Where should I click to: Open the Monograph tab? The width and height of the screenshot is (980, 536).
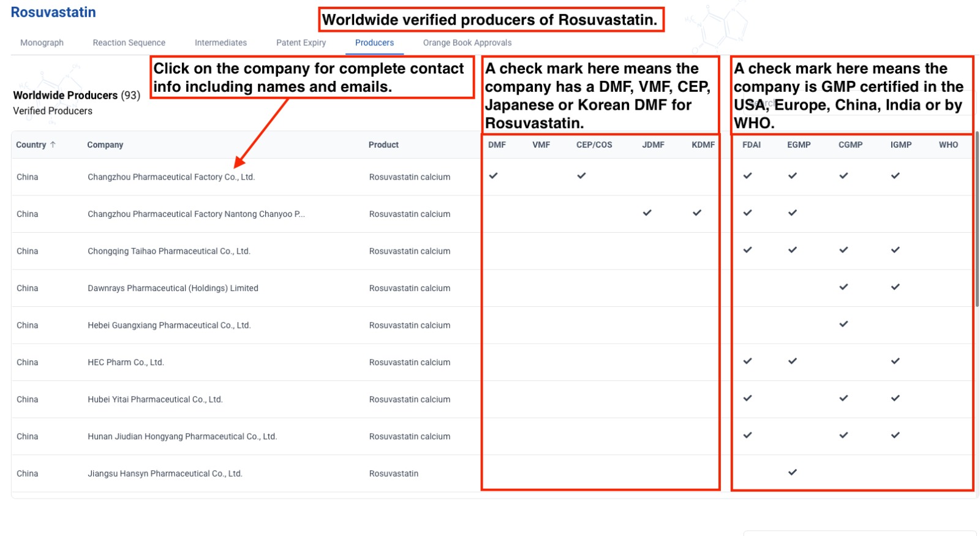(x=42, y=43)
